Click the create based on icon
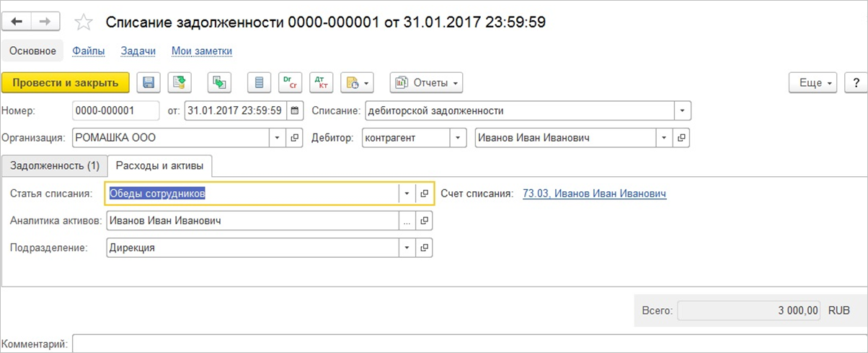Image resolution: width=868 pixels, height=353 pixels. (x=218, y=82)
